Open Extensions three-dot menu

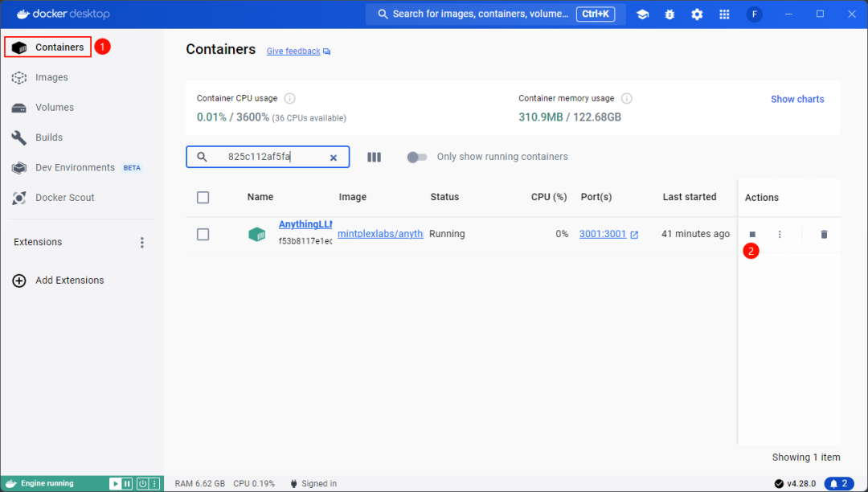point(142,242)
